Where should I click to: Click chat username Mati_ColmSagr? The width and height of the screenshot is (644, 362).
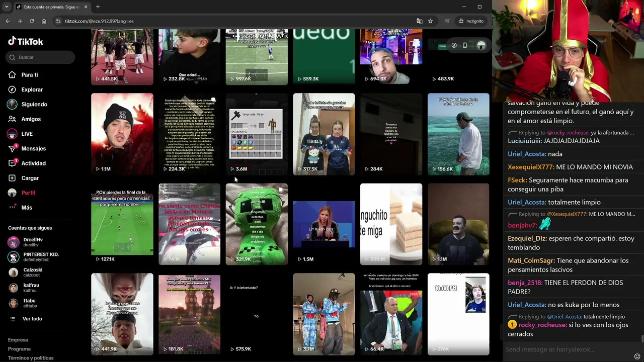pyautogui.click(x=531, y=260)
